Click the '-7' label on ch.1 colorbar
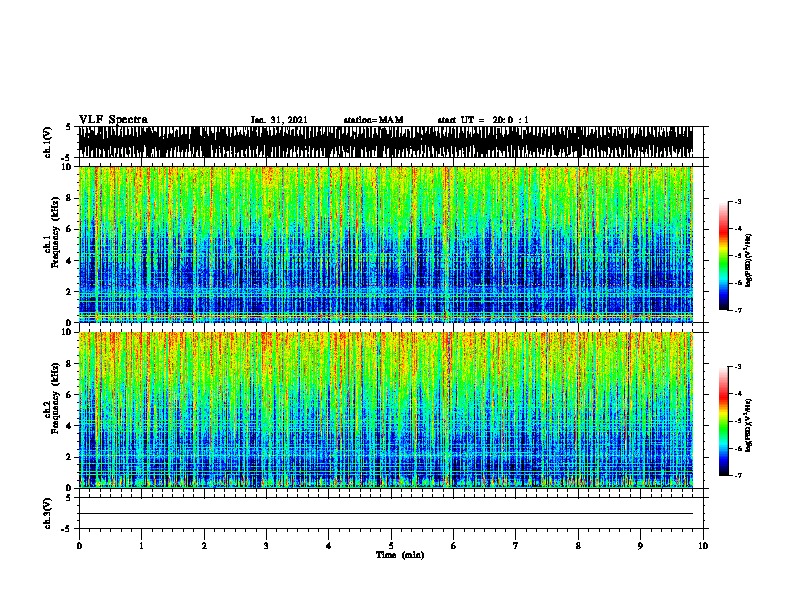 [737, 310]
